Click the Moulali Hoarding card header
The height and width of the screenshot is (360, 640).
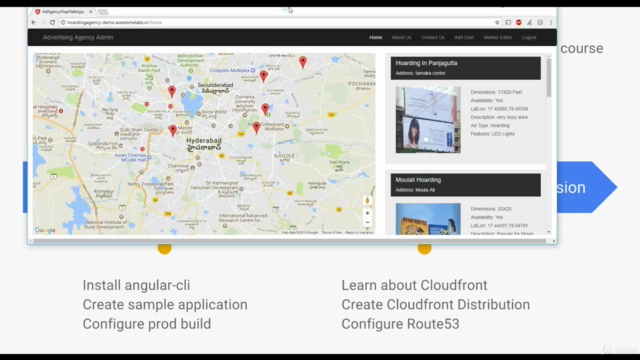tap(466, 185)
